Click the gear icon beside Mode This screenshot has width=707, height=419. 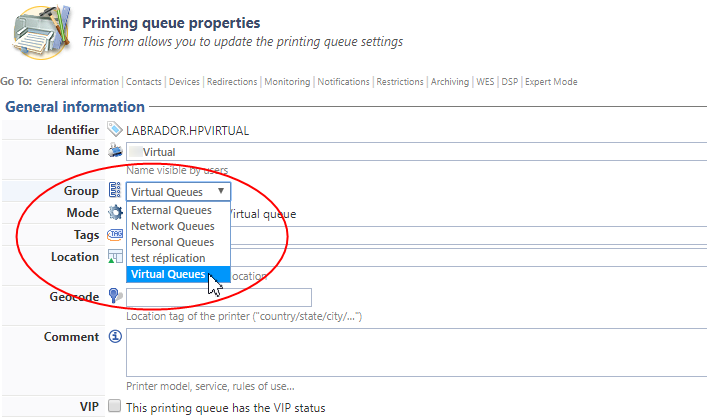[x=114, y=213]
